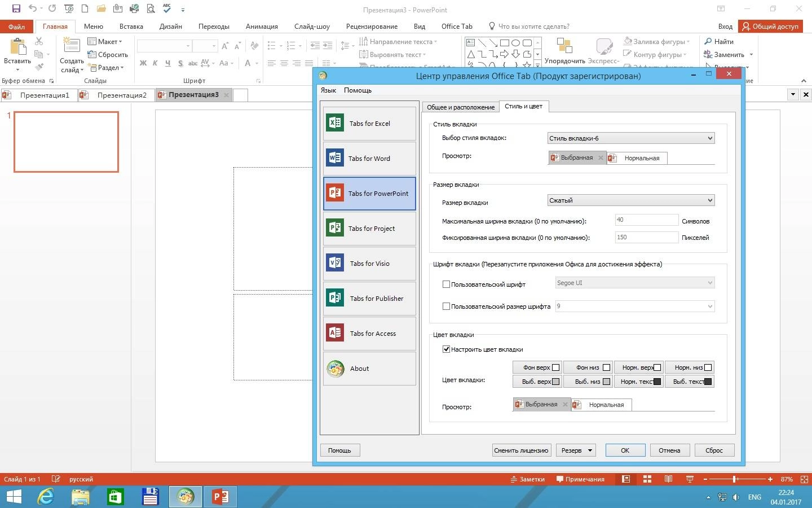Screen dimensions: 812x508
Task: Switch to the Презентация1 document tab
Action: [x=39, y=95]
